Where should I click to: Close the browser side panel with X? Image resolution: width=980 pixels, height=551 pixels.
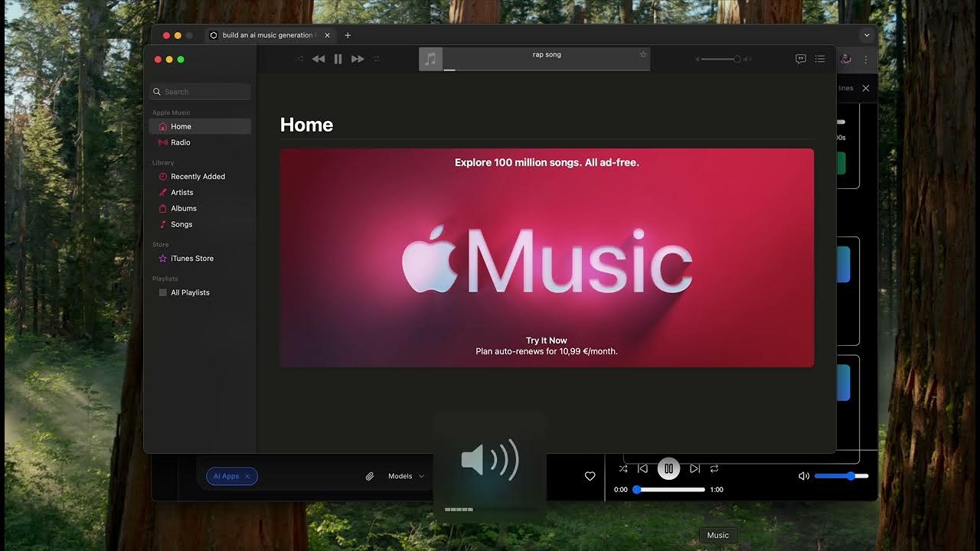[x=866, y=88]
